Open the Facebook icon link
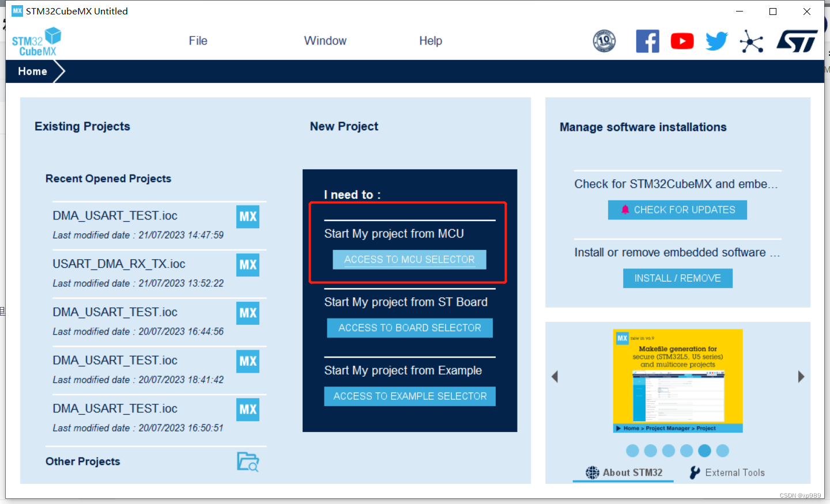 (x=647, y=41)
